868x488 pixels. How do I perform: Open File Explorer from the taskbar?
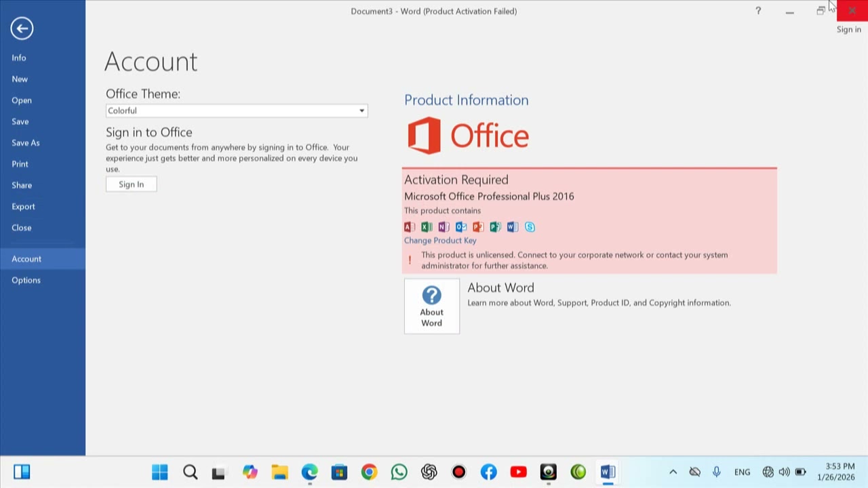[279, 472]
